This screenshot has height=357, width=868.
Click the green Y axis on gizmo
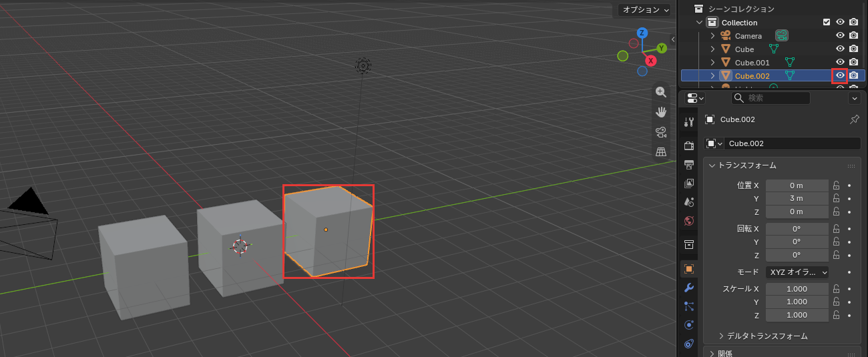click(x=661, y=48)
